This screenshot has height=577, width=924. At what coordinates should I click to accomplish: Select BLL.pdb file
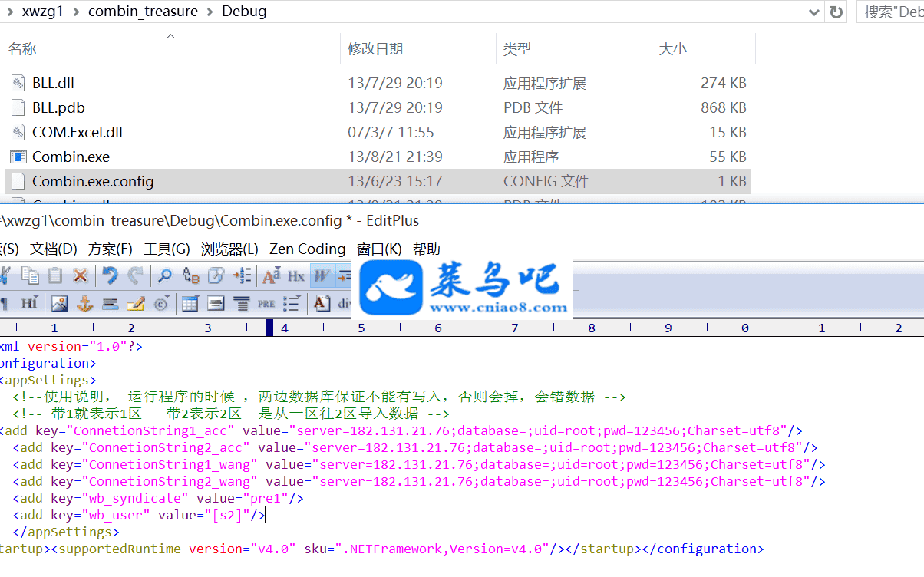[x=58, y=107]
